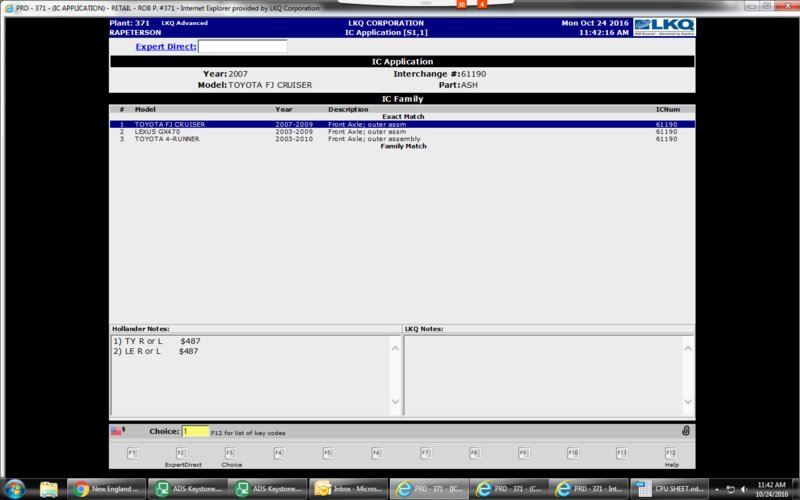Switch to Chrome New England taskbar window

[106, 489]
